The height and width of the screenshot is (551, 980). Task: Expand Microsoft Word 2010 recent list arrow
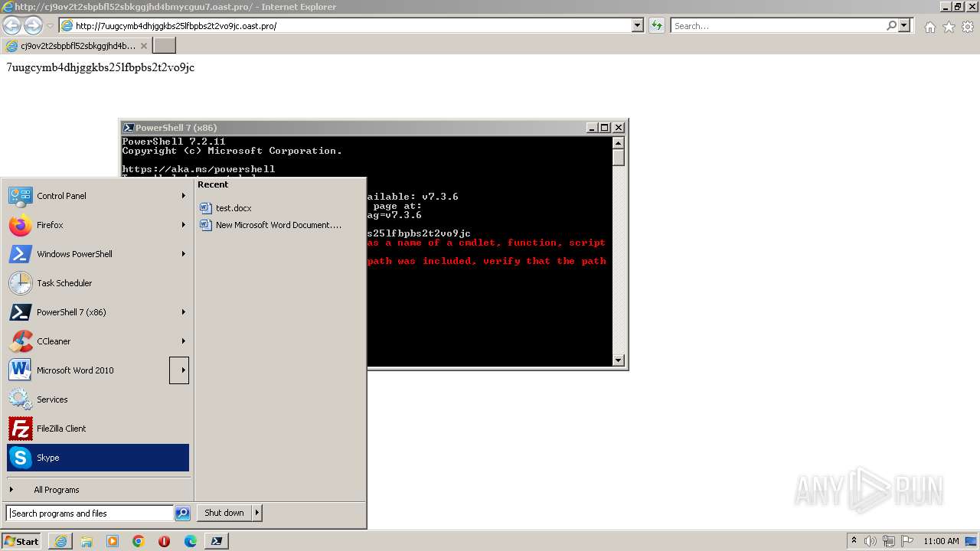(179, 370)
